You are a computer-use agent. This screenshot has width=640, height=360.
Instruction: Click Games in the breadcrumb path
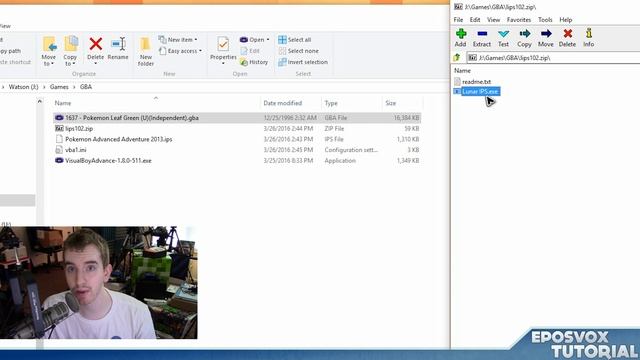tap(59, 87)
